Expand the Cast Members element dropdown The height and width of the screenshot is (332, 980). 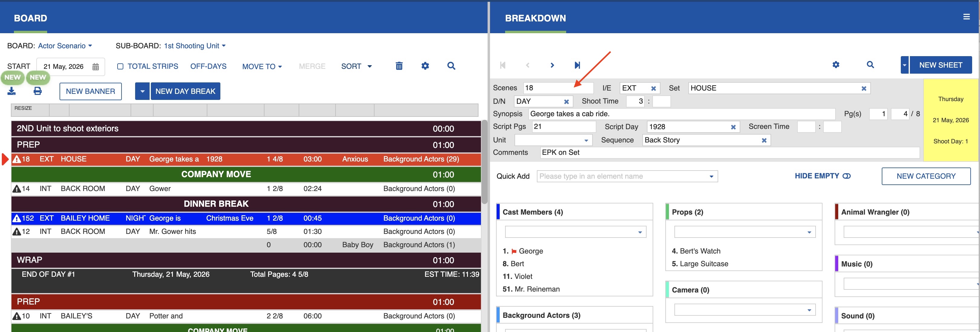click(640, 232)
